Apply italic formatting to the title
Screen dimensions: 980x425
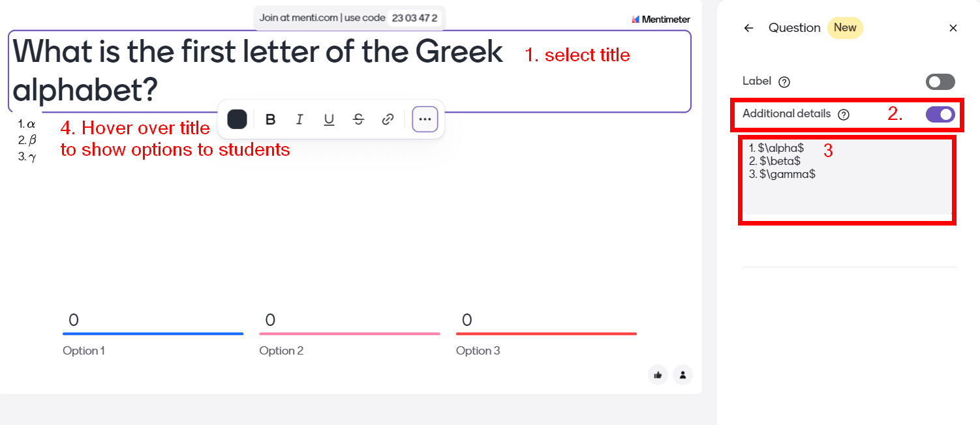pos(299,119)
